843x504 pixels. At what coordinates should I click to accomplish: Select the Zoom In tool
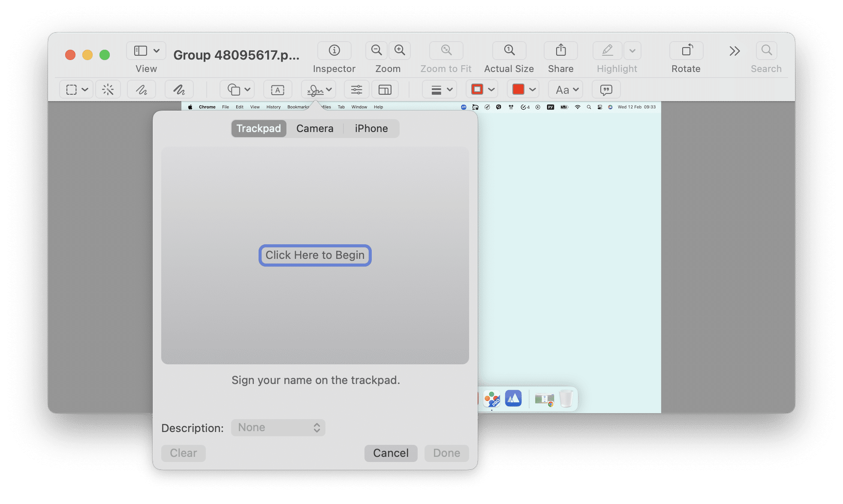pyautogui.click(x=399, y=53)
